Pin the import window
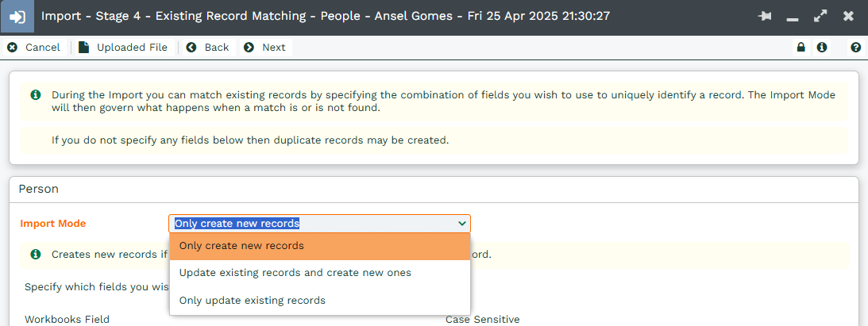 [x=765, y=17]
